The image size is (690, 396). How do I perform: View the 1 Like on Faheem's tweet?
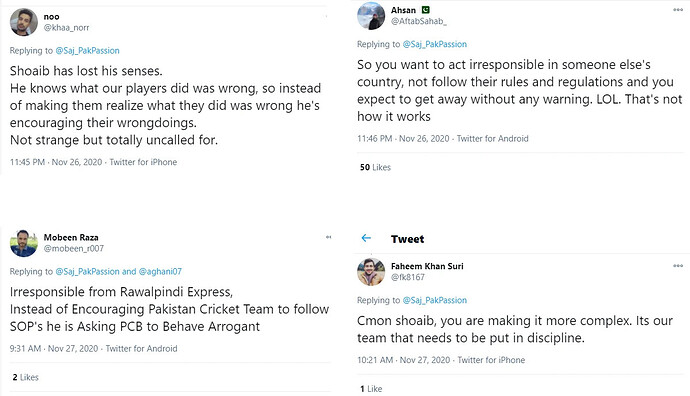(371, 389)
